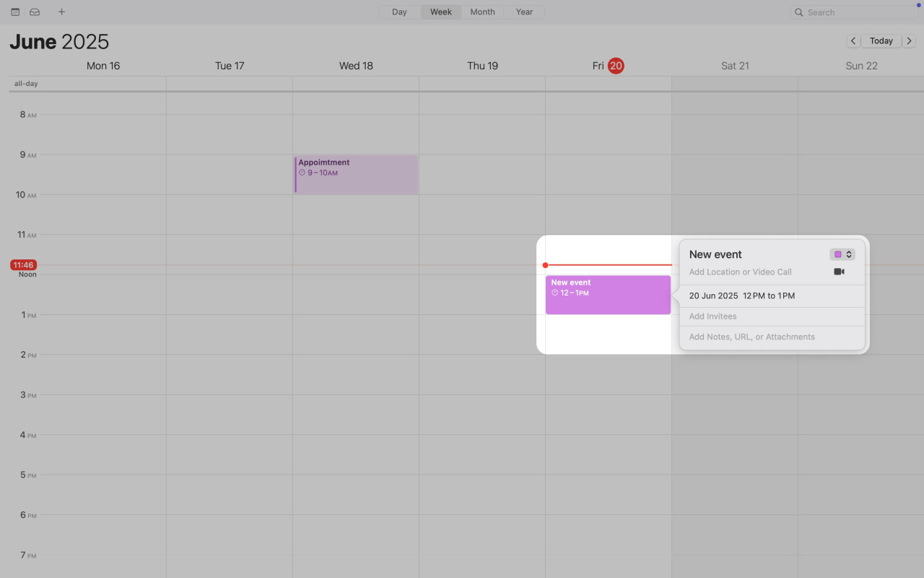Click the clock icon on Appointment event
Image resolution: width=924 pixels, height=578 pixels.
coord(302,173)
